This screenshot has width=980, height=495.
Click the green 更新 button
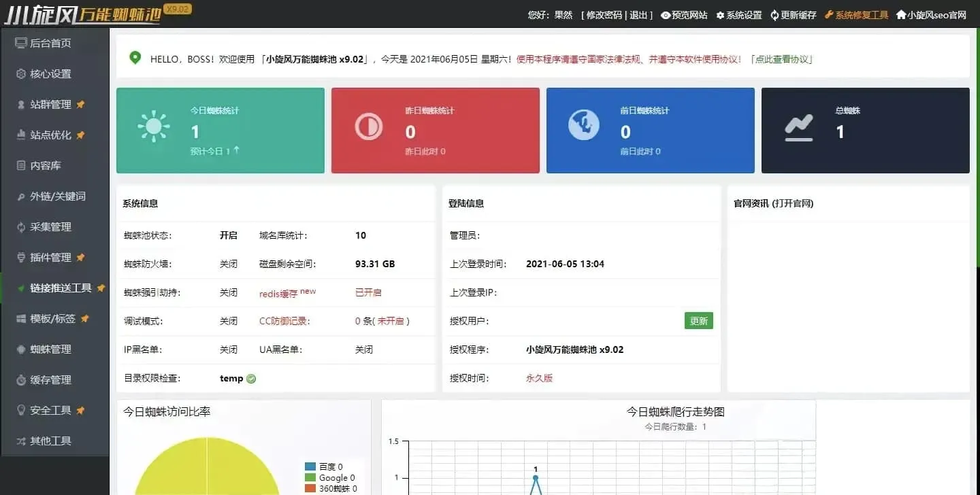[x=699, y=321]
